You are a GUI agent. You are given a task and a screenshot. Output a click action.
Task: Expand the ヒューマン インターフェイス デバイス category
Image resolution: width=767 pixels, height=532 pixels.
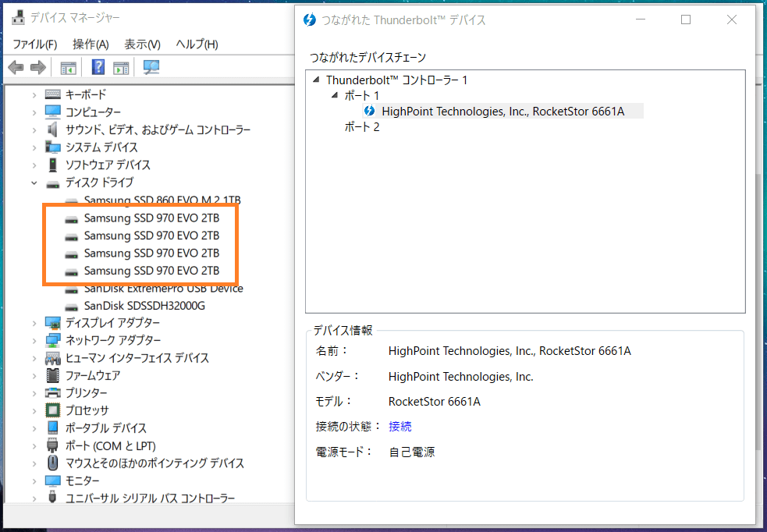34,358
